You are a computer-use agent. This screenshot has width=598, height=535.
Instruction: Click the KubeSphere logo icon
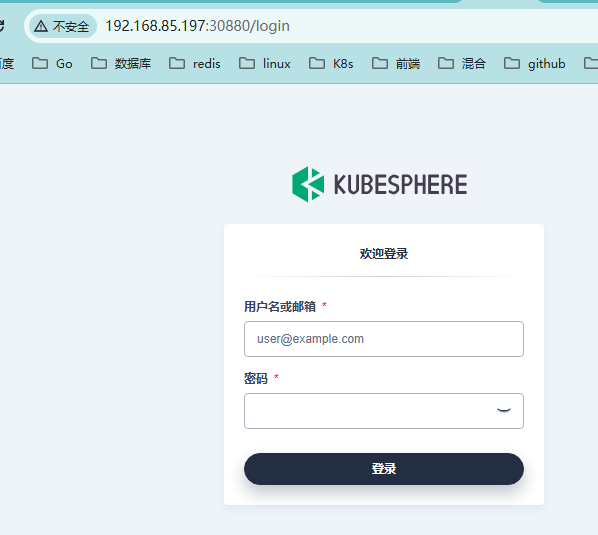coord(308,184)
